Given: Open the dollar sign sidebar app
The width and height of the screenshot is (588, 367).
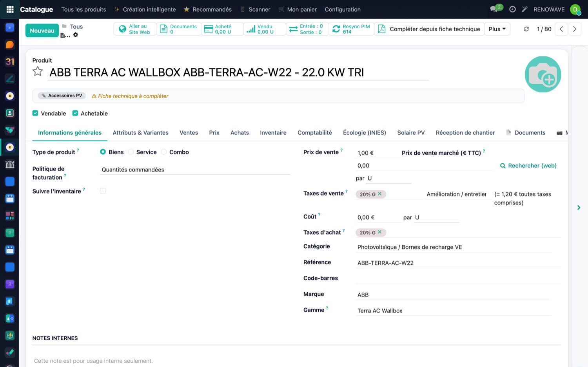Looking at the screenshot, I should point(10,301).
